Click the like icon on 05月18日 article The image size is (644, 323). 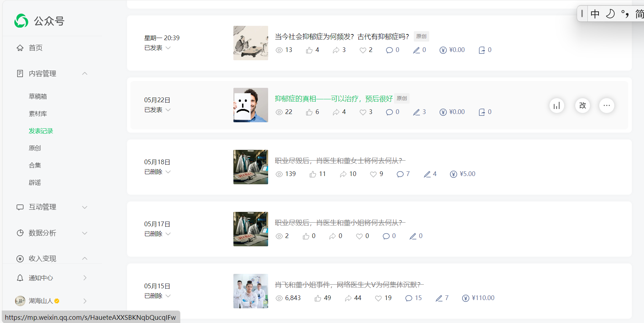[x=313, y=174]
